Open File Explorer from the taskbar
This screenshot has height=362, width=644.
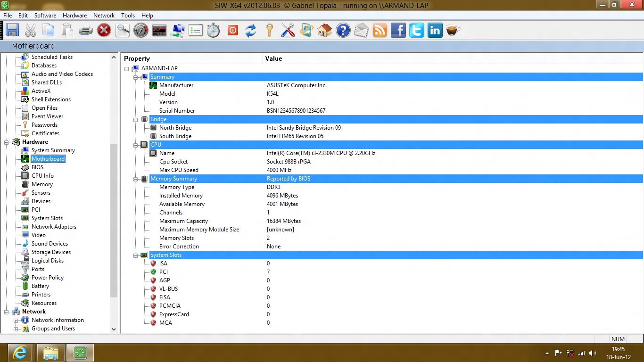[50, 353]
